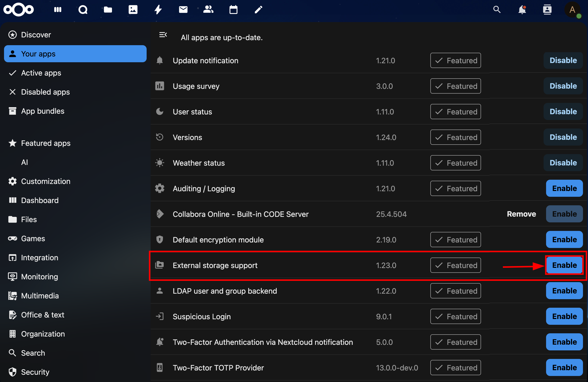Image resolution: width=588 pixels, height=382 pixels.
Task: Enable LDAP user and group backend
Action: point(564,291)
